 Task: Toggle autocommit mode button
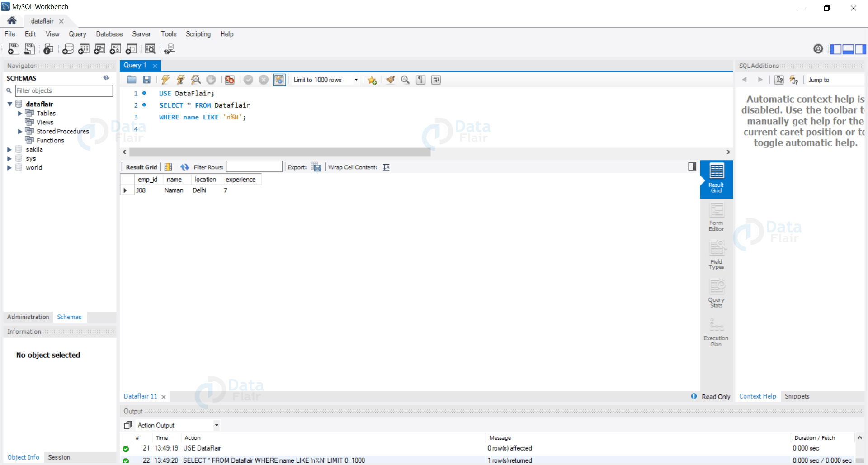[279, 80]
